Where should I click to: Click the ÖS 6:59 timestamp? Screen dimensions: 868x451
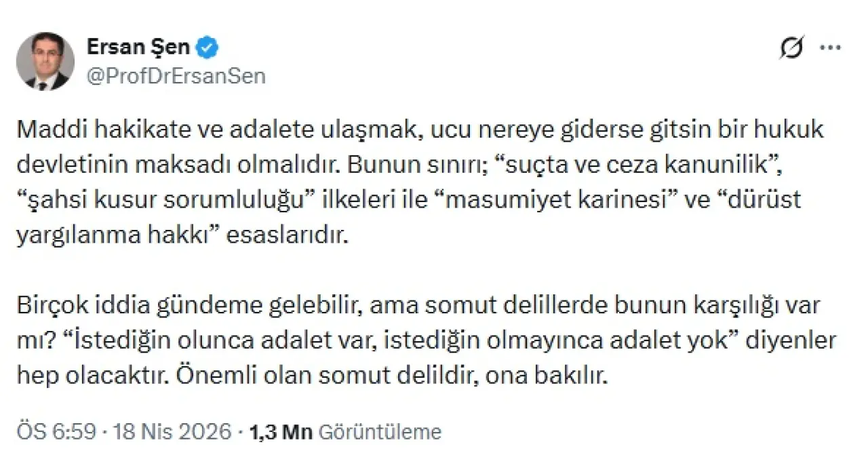(65, 431)
